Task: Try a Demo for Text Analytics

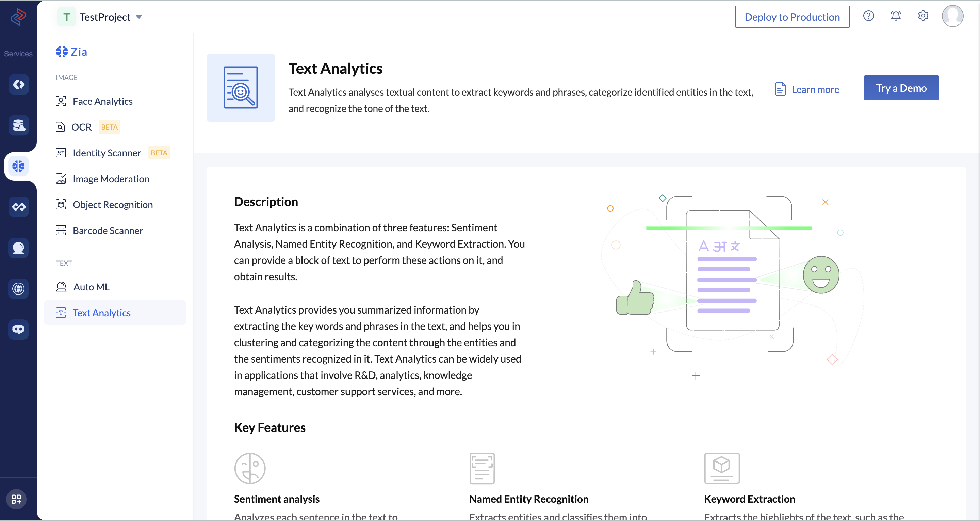Action: tap(902, 88)
